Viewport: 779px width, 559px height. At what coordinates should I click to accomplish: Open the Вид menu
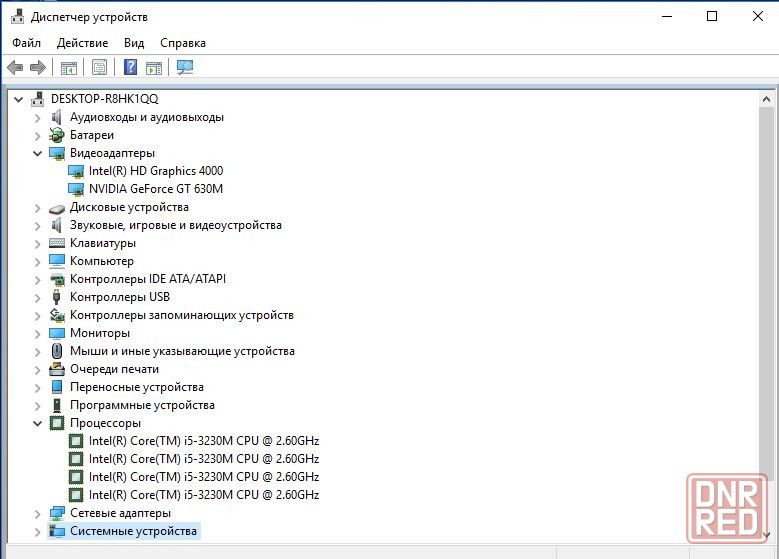pyautogui.click(x=134, y=43)
